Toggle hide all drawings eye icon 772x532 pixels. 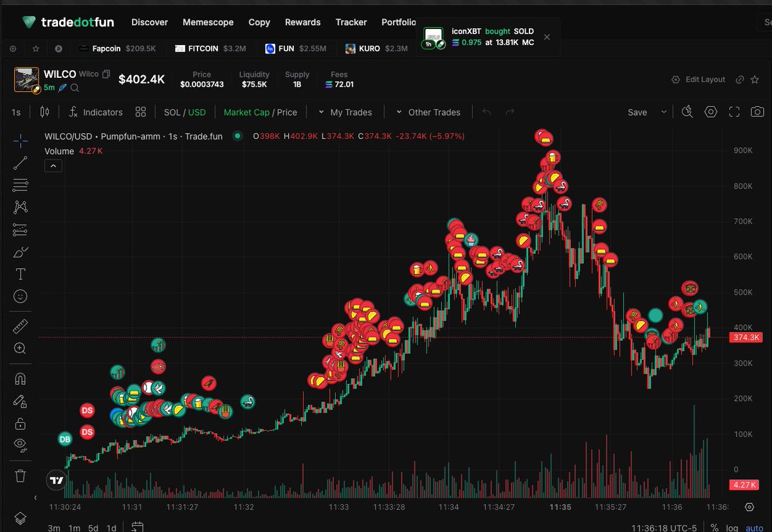pyautogui.click(x=20, y=445)
